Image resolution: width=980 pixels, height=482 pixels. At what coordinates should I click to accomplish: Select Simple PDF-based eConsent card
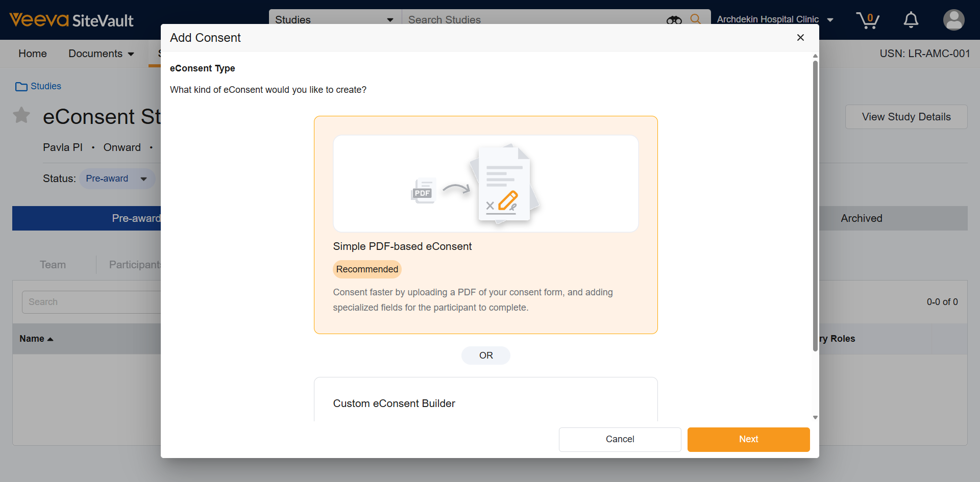click(485, 225)
